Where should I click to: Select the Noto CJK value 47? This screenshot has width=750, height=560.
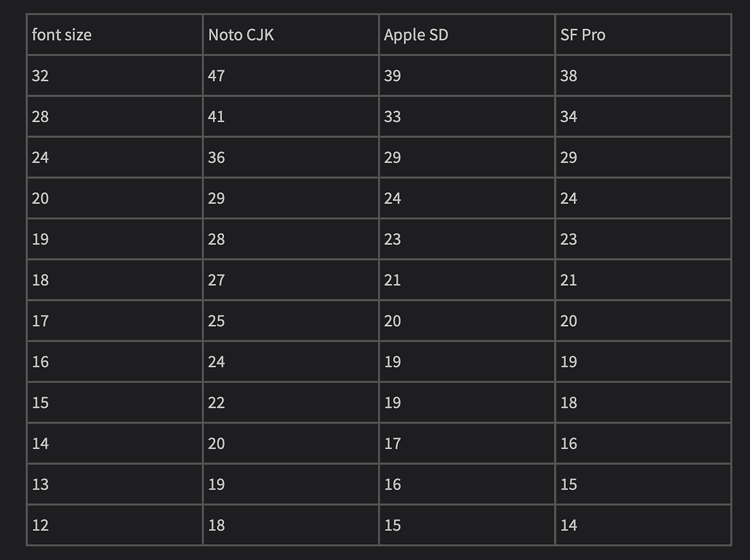pos(291,76)
